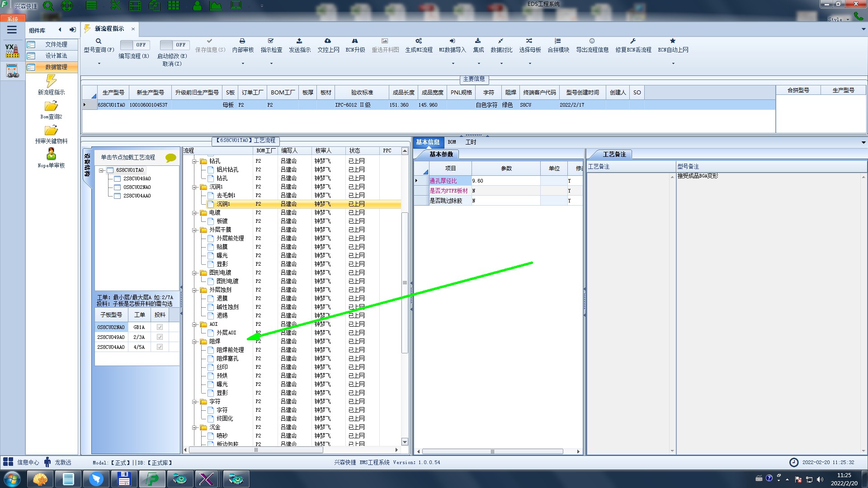Click the 发送指示 toolbar icon
Viewport: 868px width, 488px height.
click(299, 41)
